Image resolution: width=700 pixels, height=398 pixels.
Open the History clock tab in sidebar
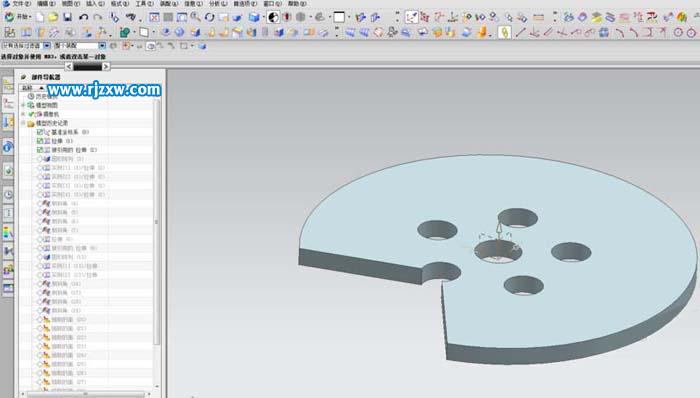click(x=8, y=195)
